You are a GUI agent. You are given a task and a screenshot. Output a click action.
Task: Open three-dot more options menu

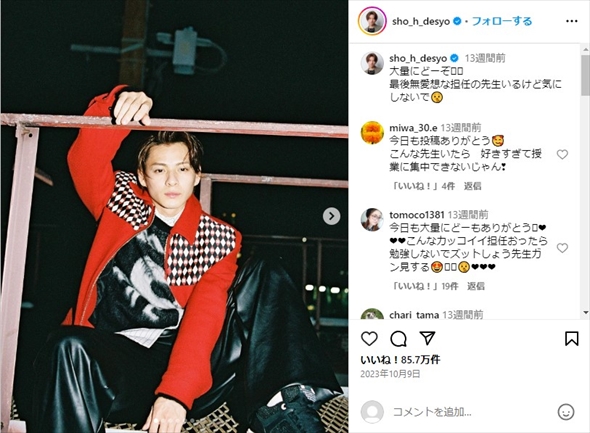click(x=572, y=21)
